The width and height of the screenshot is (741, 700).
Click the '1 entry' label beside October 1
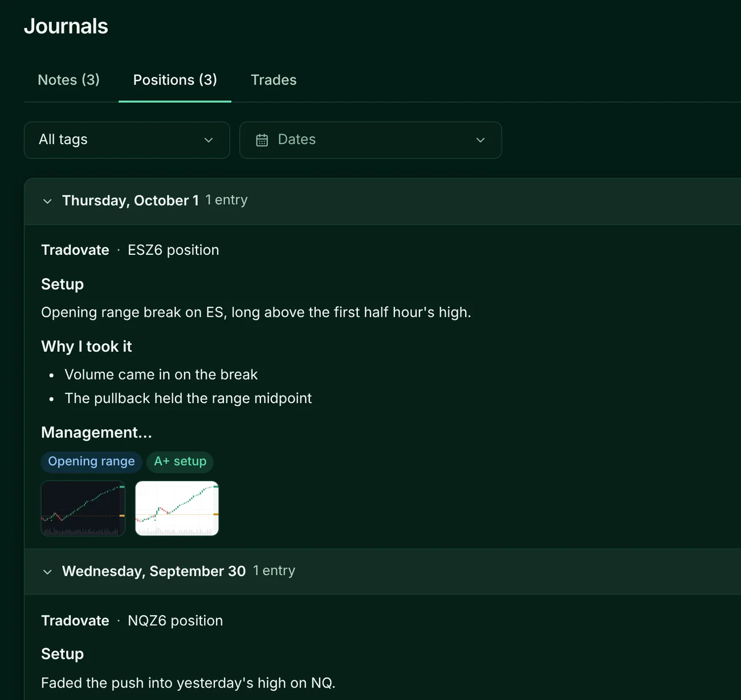click(226, 200)
